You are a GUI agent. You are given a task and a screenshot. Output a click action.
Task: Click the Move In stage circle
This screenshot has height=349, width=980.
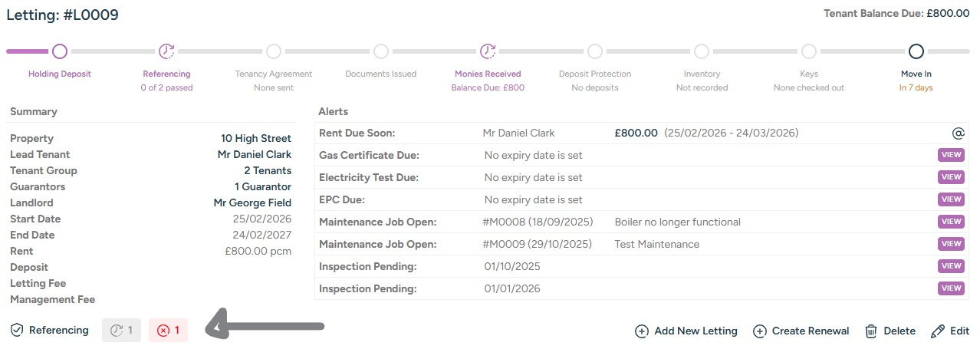tap(916, 51)
